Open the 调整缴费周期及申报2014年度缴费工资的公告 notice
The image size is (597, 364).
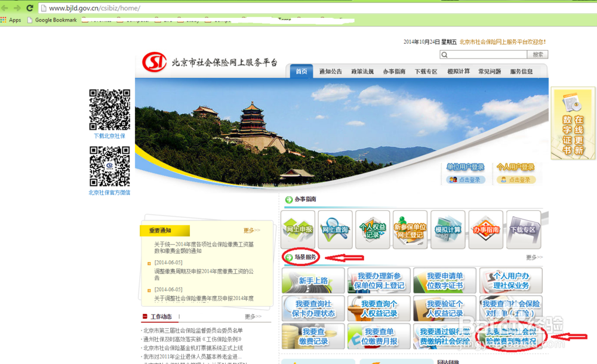[204, 274]
